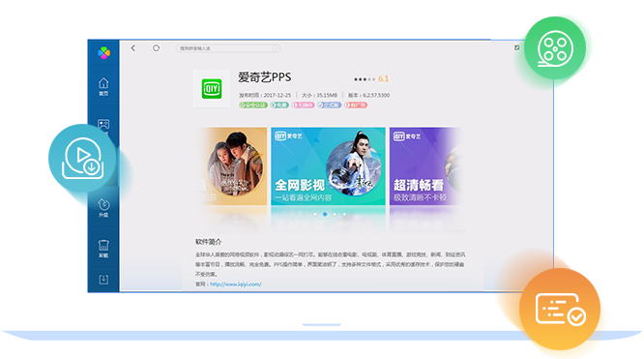644x359 pixels.
Task: Select the highlighted second carousel dot
Action: pos(325,214)
